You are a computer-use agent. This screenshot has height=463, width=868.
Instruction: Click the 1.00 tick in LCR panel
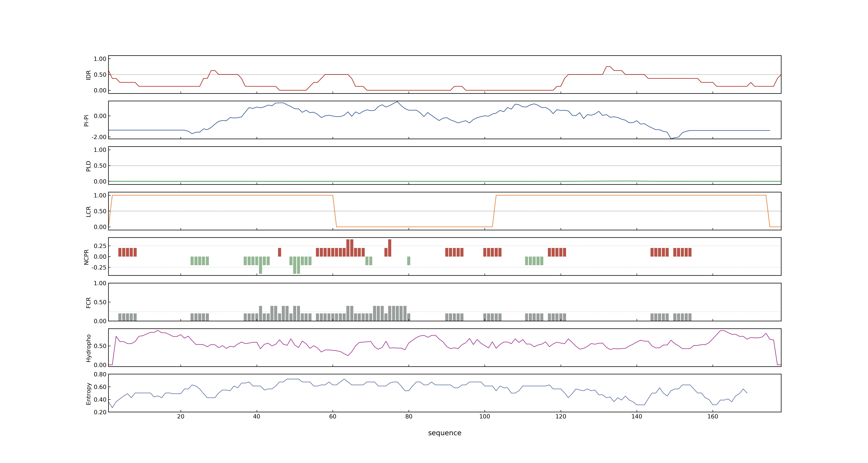[x=100, y=195]
